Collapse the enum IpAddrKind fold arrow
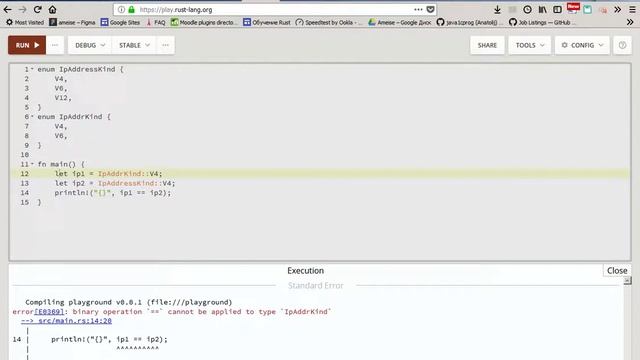 pyautogui.click(x=32, y=116)
